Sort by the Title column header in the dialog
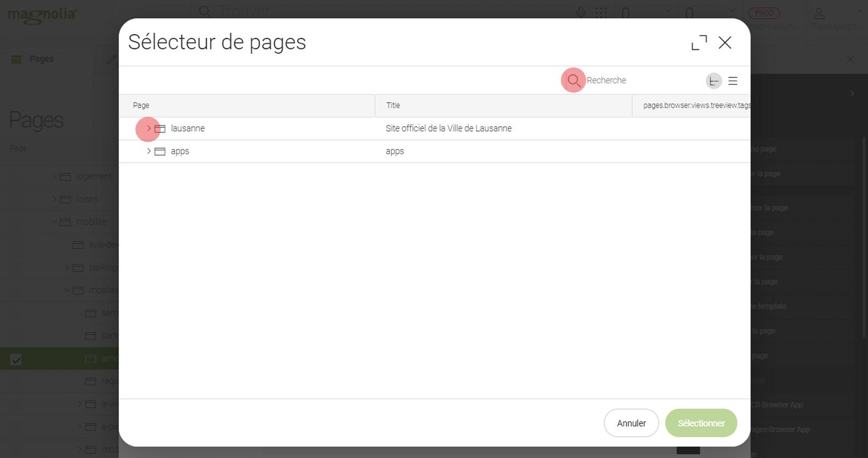The height and width of the screenshot is (458, 868). 503,105
